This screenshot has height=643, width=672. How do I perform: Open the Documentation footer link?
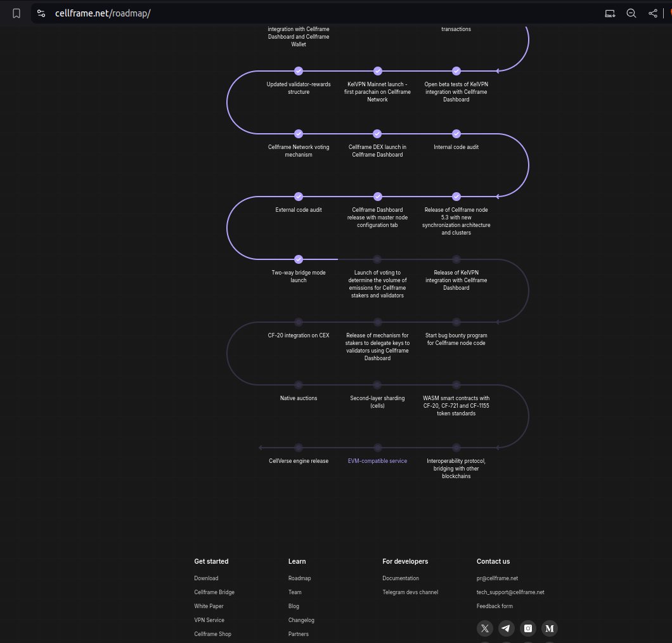[401, 578]
